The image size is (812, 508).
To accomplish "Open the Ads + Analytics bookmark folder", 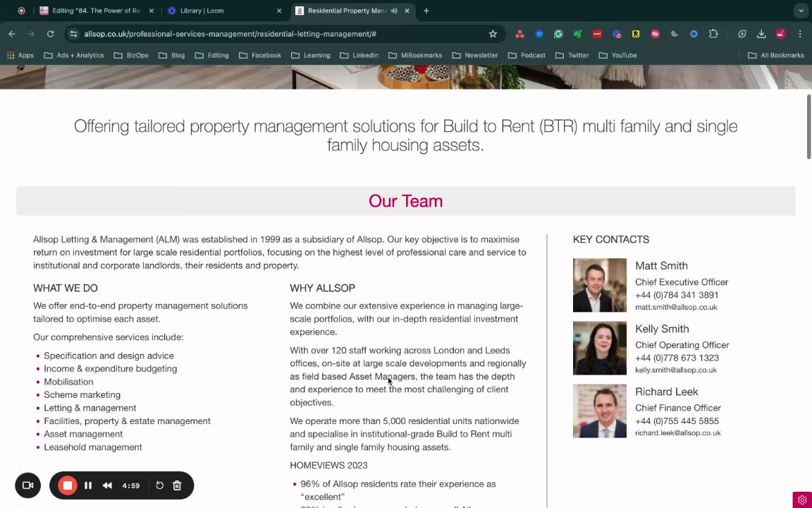I will (x=74, y=55).
